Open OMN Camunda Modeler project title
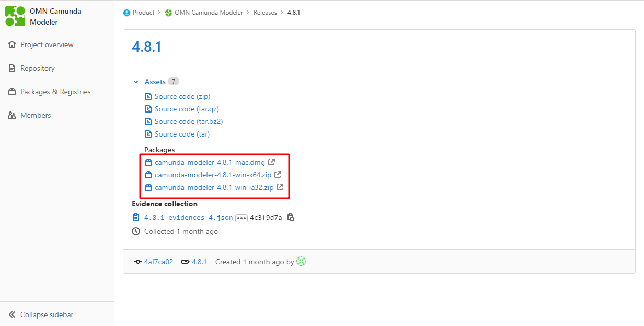 click(55, 17)
